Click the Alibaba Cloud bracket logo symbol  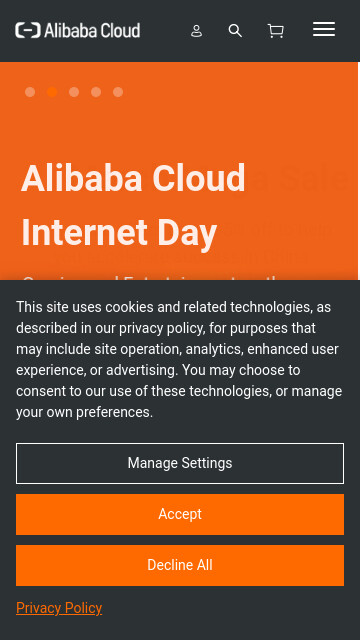click(28, 31)
